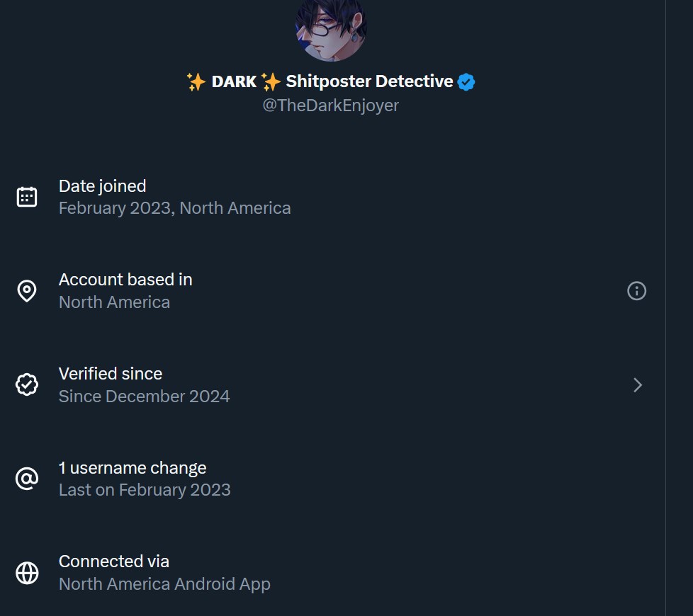Select the Date joined heading
Image resolution: width=693 pixels, height=616 pixels.
click(102, 186)
